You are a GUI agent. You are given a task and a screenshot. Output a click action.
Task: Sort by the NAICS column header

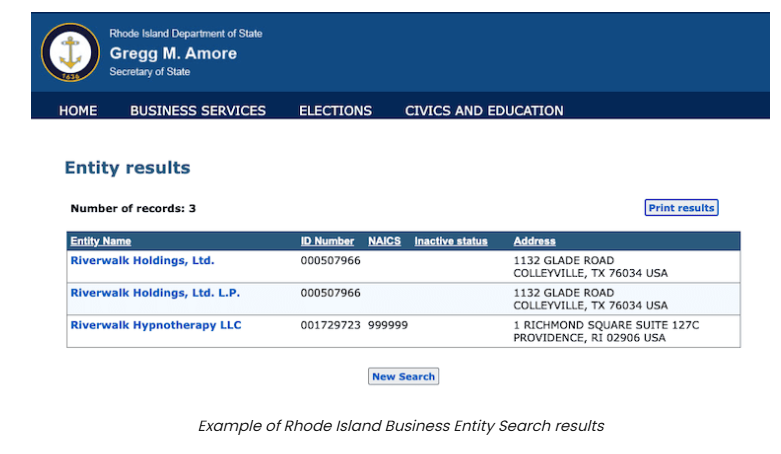pyautogui.click(x=384, y=241)
